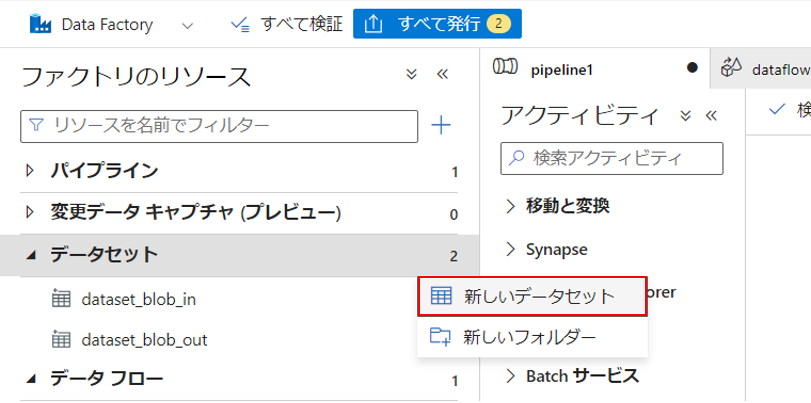The image size is (811, 403).
Task: Select 新しいデータセット from context menu
Action: pos(532,296)
